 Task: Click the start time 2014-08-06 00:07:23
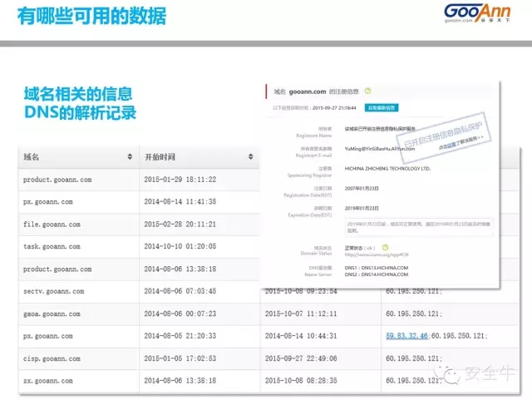(180, 314)
